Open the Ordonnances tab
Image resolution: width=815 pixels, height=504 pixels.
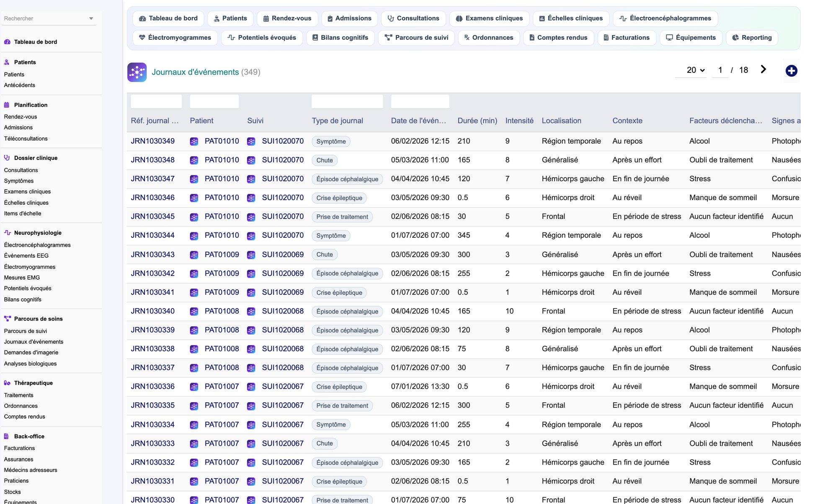click(489, 38)
